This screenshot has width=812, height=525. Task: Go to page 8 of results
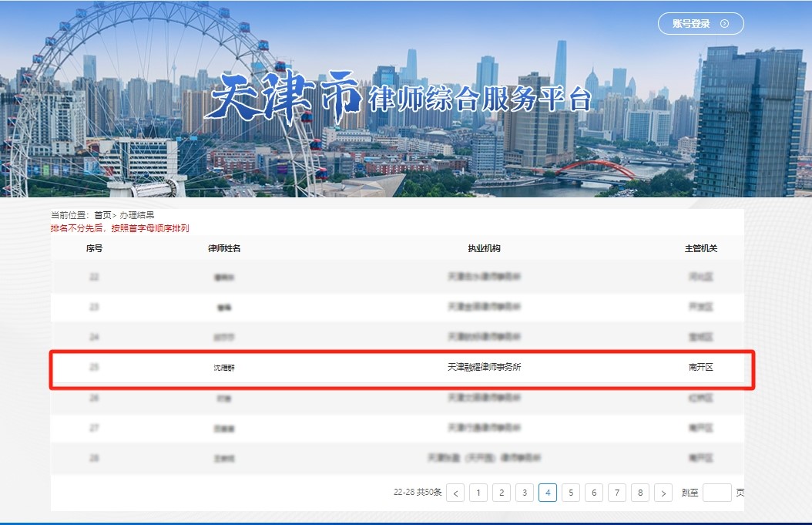point(640,492)
